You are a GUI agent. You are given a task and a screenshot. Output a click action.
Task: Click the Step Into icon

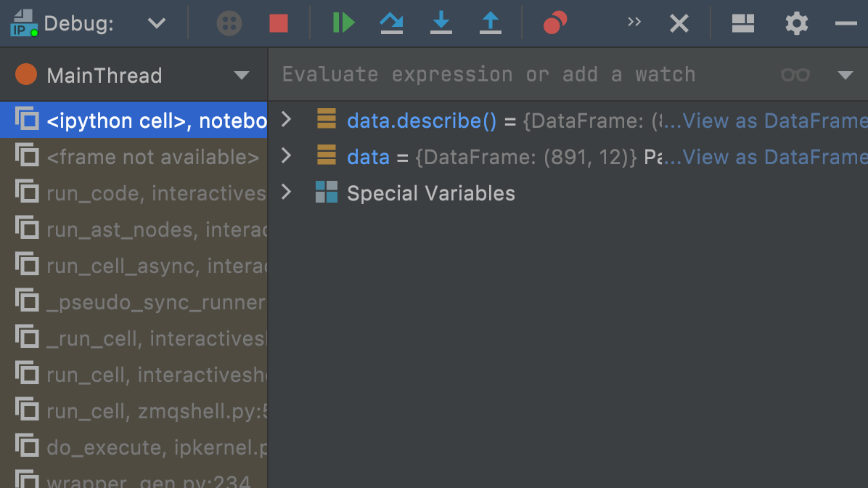pyautogui.click(x=441, y=23)
